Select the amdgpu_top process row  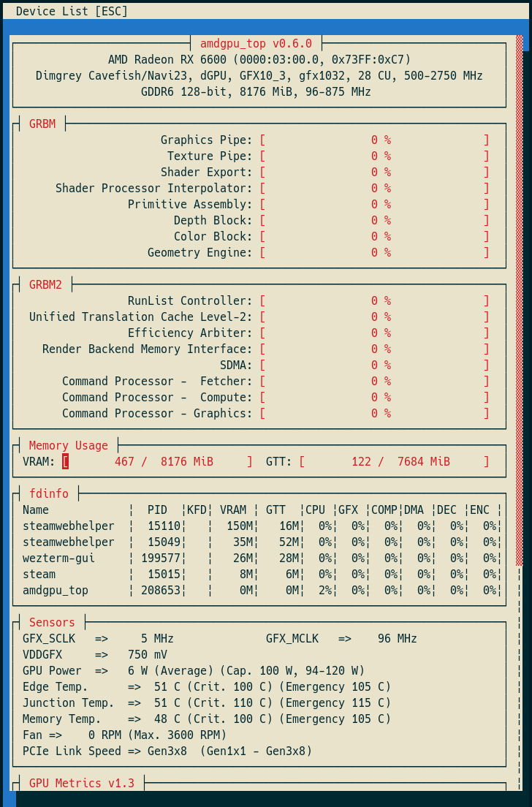click(56, 591)
